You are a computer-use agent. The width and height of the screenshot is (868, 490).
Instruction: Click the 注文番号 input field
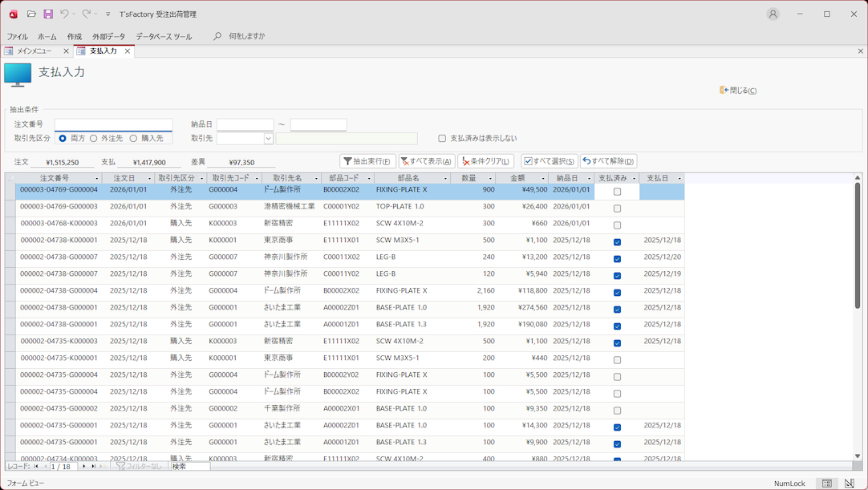click(113, 125)
